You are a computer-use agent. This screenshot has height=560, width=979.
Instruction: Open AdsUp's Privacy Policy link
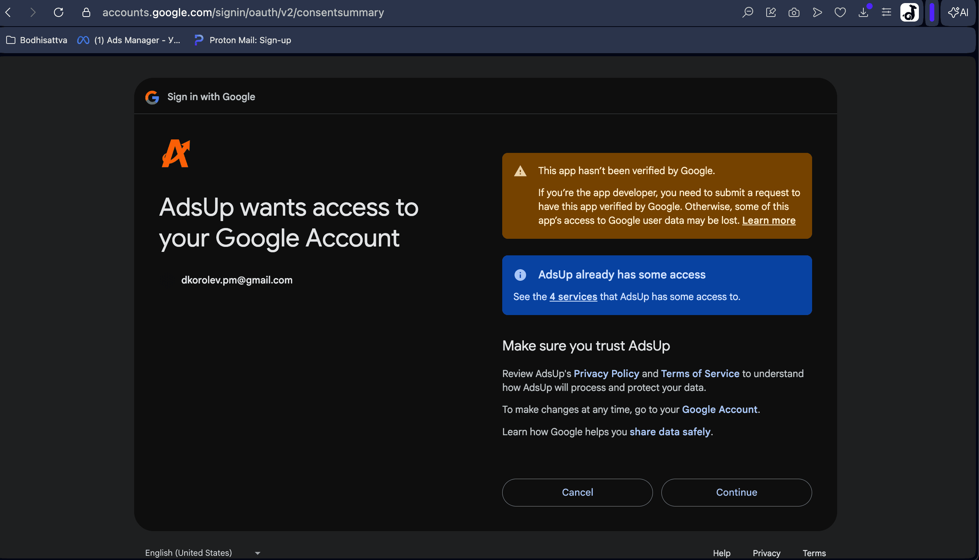[606, 374]
